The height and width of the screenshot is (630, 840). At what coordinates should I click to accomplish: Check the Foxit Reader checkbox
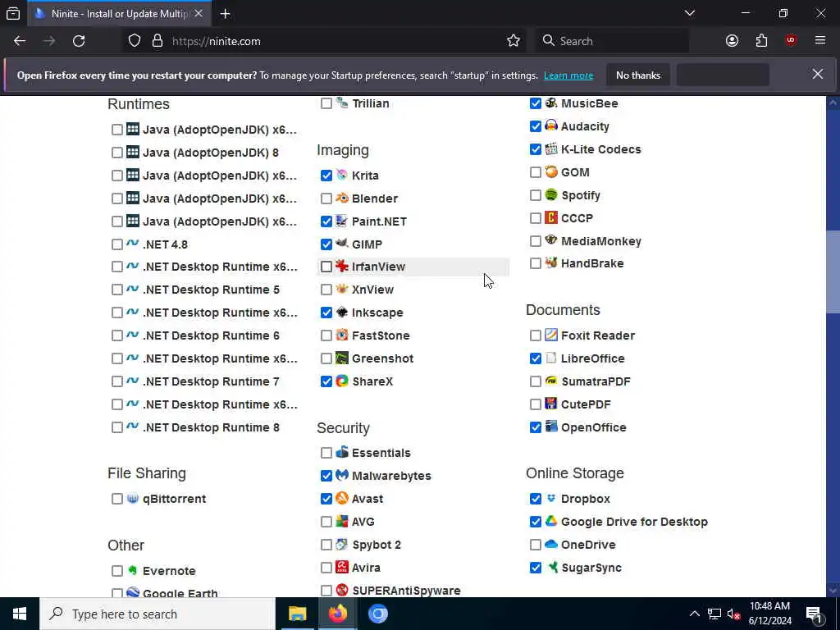pos(535,336)
